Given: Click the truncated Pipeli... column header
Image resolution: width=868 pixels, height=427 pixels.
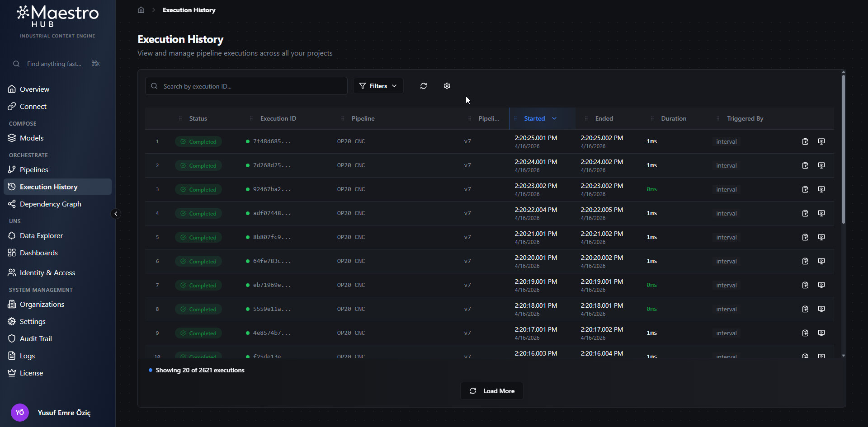Looking at the screenshot, I should [x=489, y=118].
